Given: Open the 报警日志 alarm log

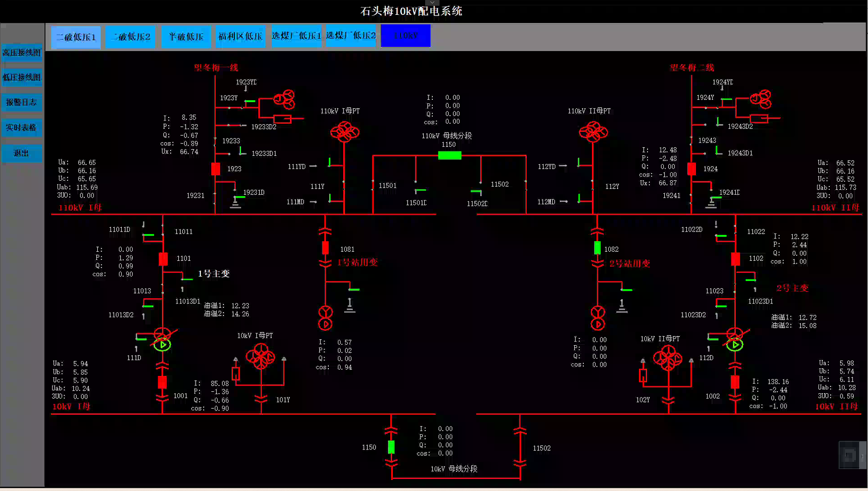Looking at the screenshot, I should pyautogui.click(x=22, y=102).
